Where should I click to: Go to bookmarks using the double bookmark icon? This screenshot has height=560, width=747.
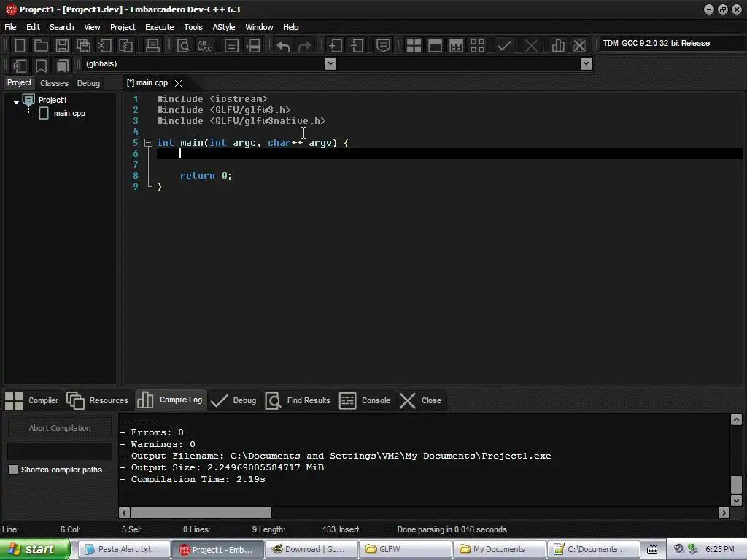point(63,65)
